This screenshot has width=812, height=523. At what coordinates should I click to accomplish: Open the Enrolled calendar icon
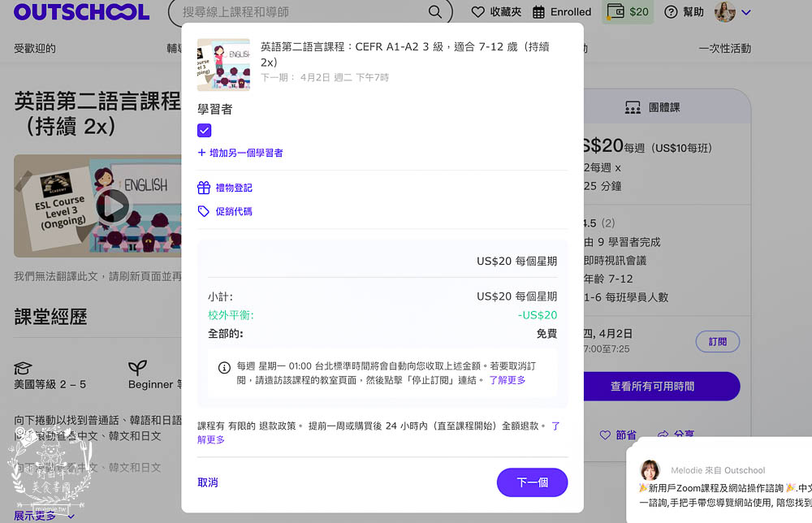coord(538,12)
